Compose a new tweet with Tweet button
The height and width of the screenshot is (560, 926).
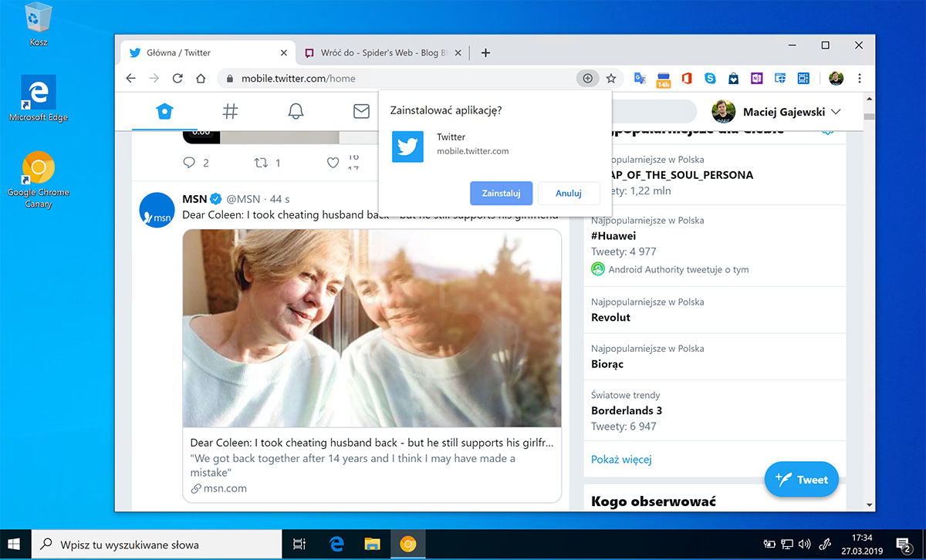(801, 480)
